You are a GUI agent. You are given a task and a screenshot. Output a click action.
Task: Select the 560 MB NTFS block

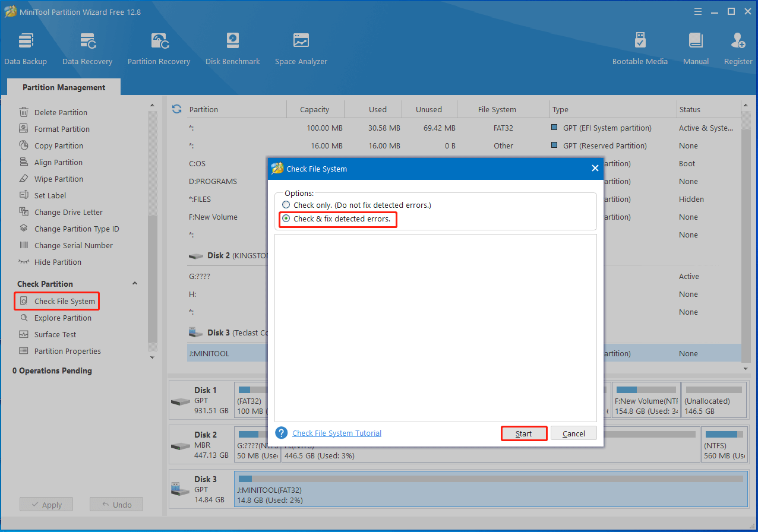[724, 445]
